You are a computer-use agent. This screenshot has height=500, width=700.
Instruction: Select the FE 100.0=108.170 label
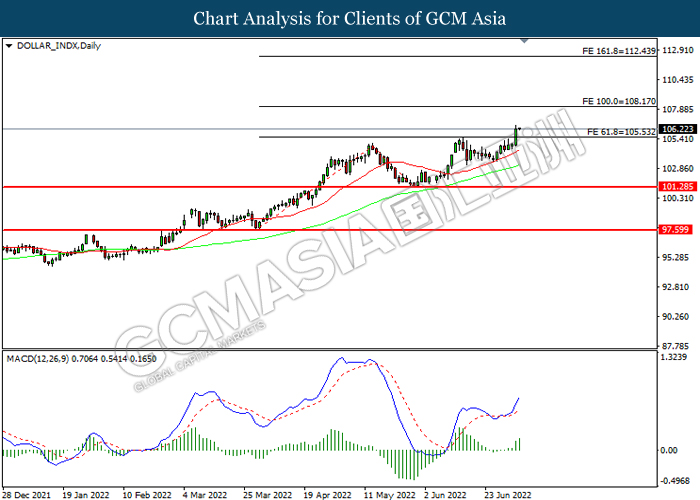619,101
